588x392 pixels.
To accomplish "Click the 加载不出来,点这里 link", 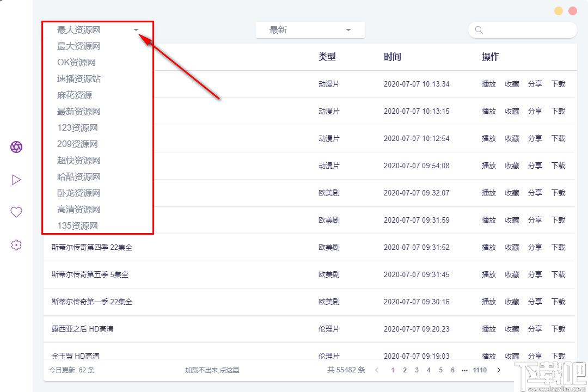I will pos(212,370).
